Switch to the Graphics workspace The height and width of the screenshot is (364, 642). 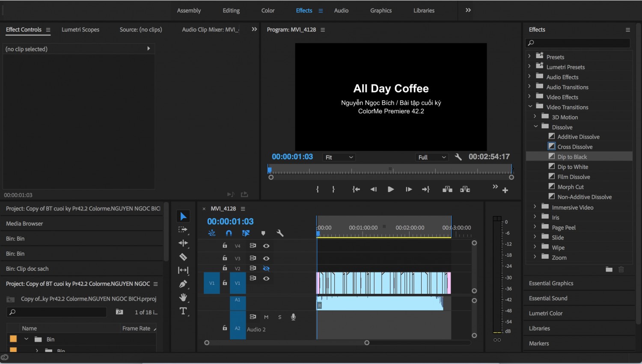[381, 11]
